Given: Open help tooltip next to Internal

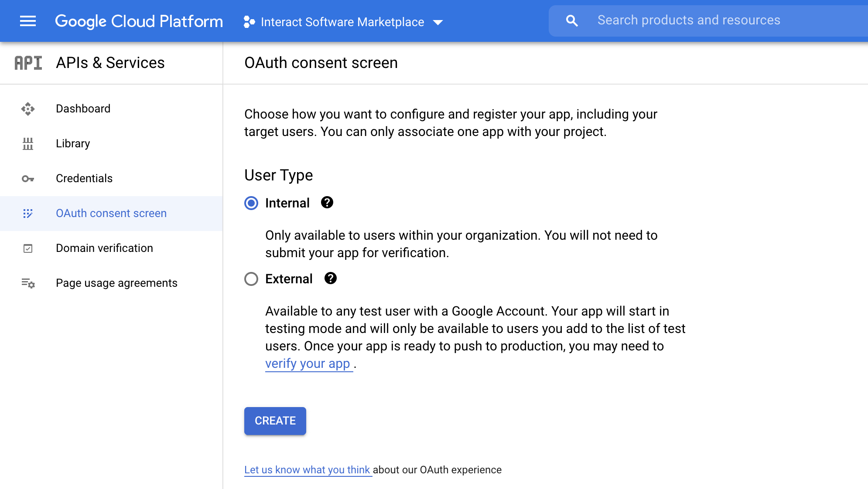Looking at the screenshot, I should point(327,203).
